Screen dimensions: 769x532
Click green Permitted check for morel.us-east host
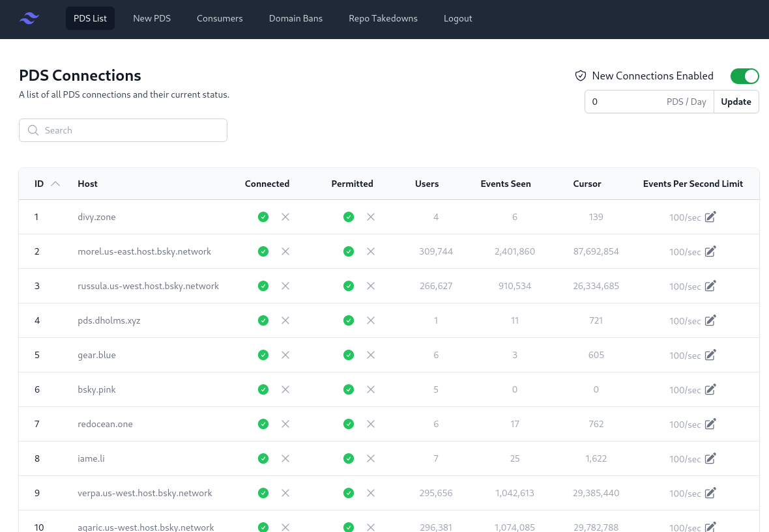point(349,251)
